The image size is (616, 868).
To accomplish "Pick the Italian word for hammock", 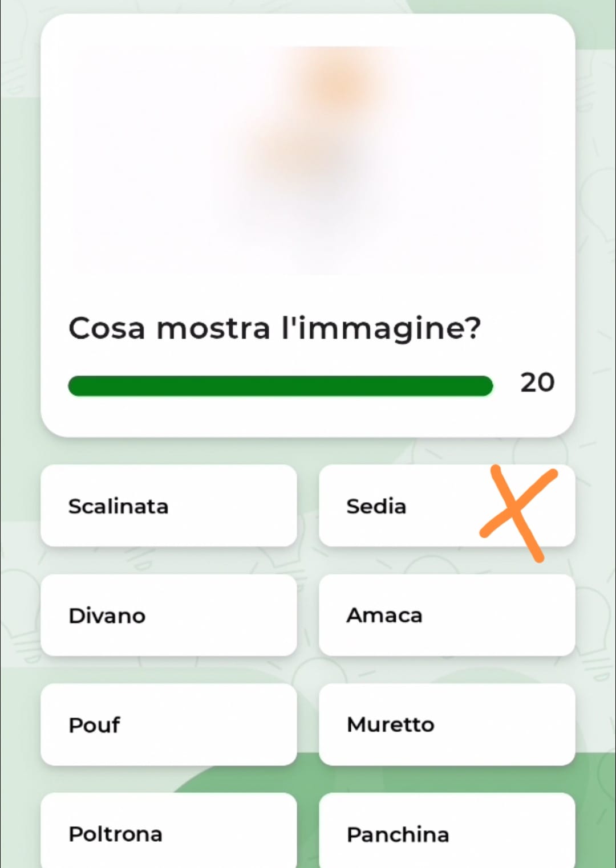I will tap(447, 615).
